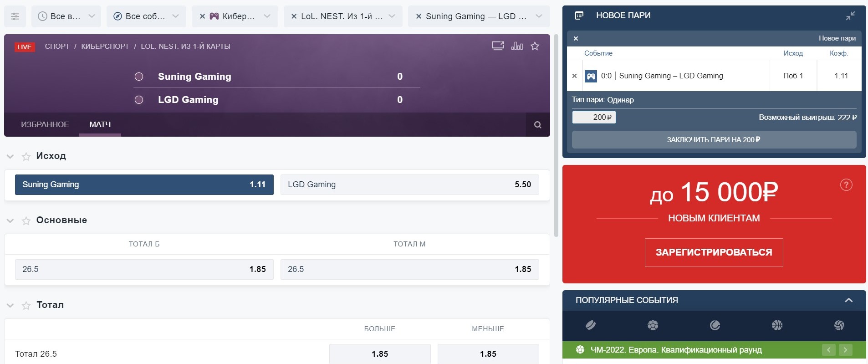Choose БОЛЬШЕ 1.85 for Тотал 26.5 row

coord(380,354)
